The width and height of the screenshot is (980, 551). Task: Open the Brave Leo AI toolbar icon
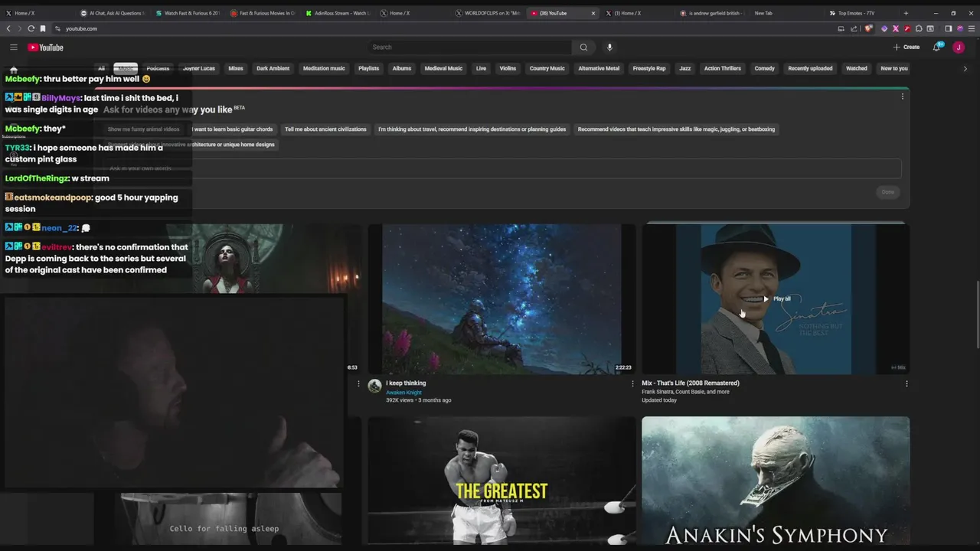click(960, 28)
